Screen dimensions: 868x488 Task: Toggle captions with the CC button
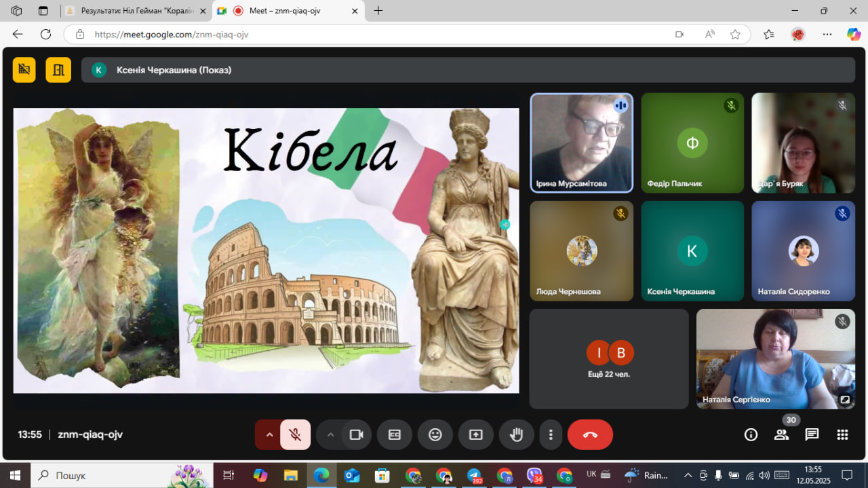coord(395,434)
